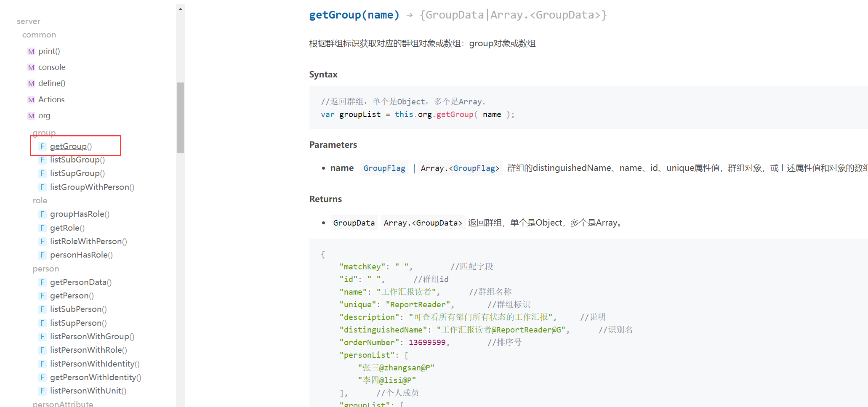This screenshot has width=868, height=407.
Task: Click the sidebar scroll up arrow
Action: [180, 9]
